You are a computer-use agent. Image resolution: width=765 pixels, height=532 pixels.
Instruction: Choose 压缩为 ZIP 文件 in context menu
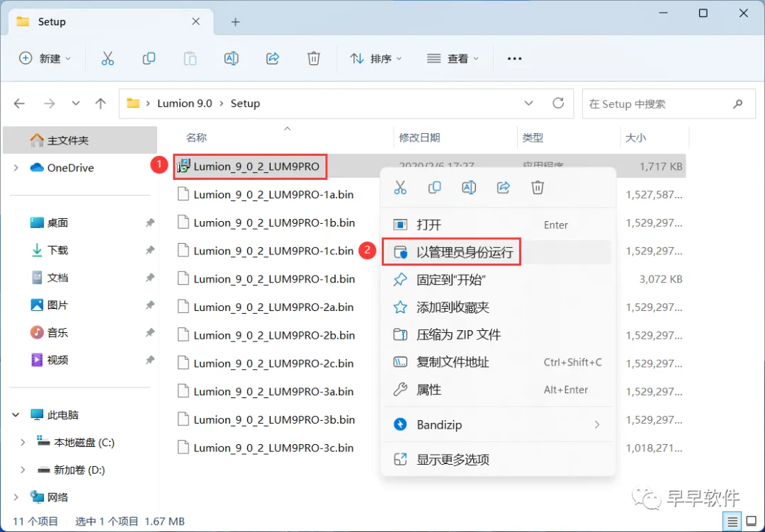(x=498, y=335)
